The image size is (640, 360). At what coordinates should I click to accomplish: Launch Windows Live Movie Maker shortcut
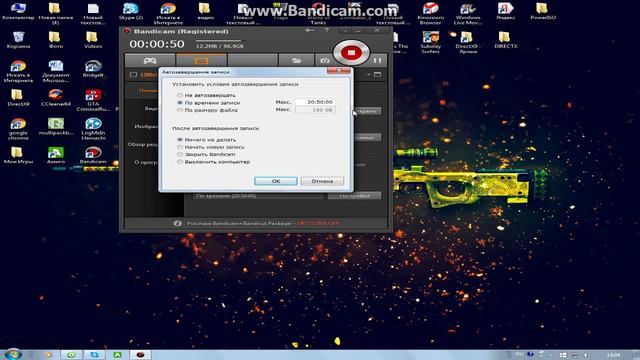[468, 13]
